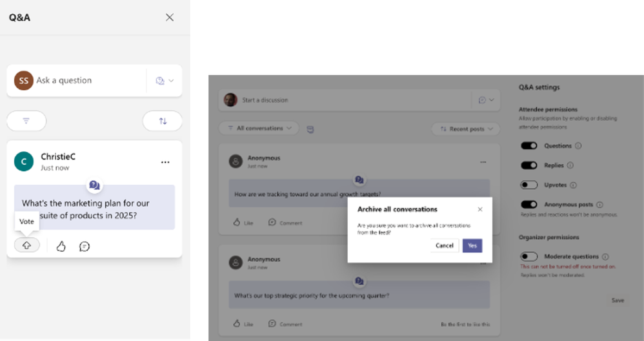Turn off the Questions toggle
644x341 pixels.
tap(529, 146)
